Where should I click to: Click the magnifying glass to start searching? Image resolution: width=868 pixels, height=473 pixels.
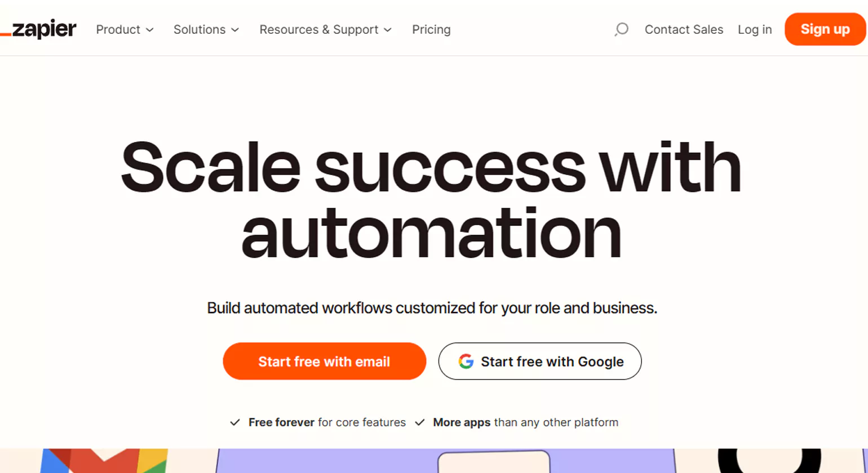621,30
